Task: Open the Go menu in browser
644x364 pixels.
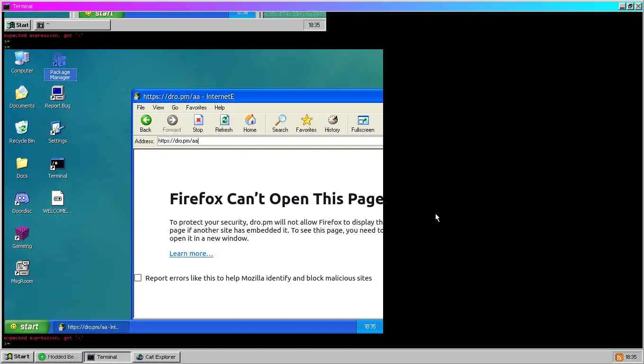Action: [x=175, y=108]
